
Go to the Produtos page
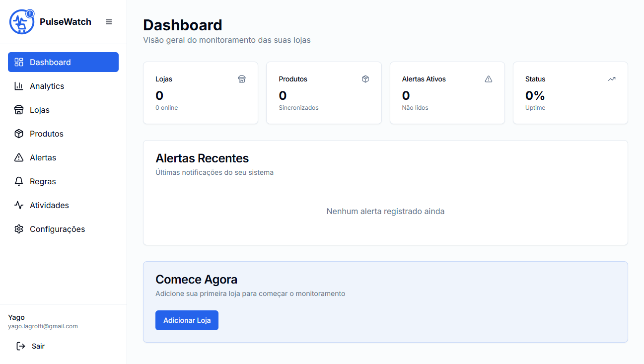click(x=47, y=134)
